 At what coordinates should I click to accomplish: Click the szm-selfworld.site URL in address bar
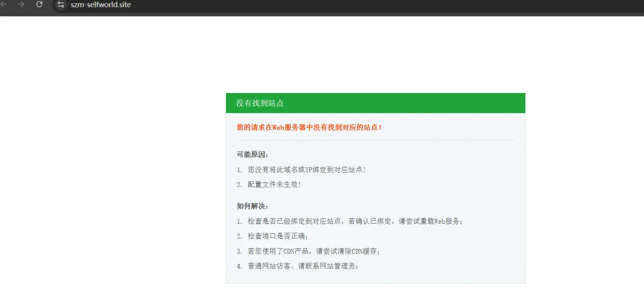point(101,5)
